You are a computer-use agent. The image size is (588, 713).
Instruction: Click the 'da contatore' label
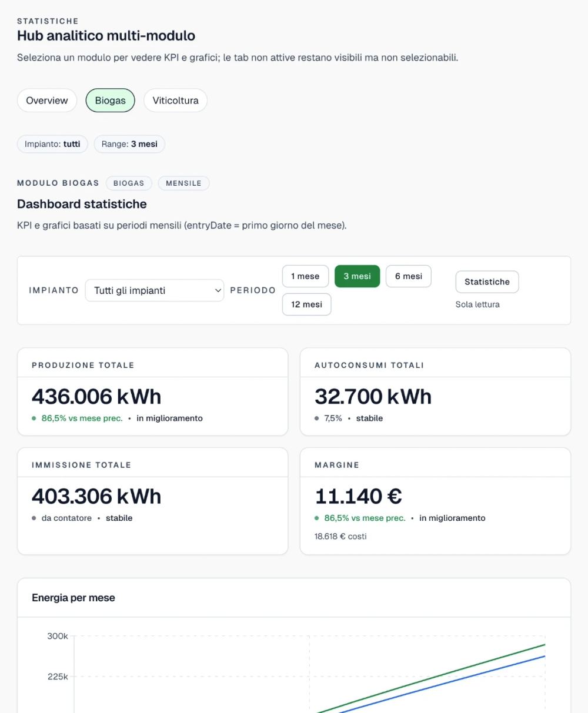[66, 518]
